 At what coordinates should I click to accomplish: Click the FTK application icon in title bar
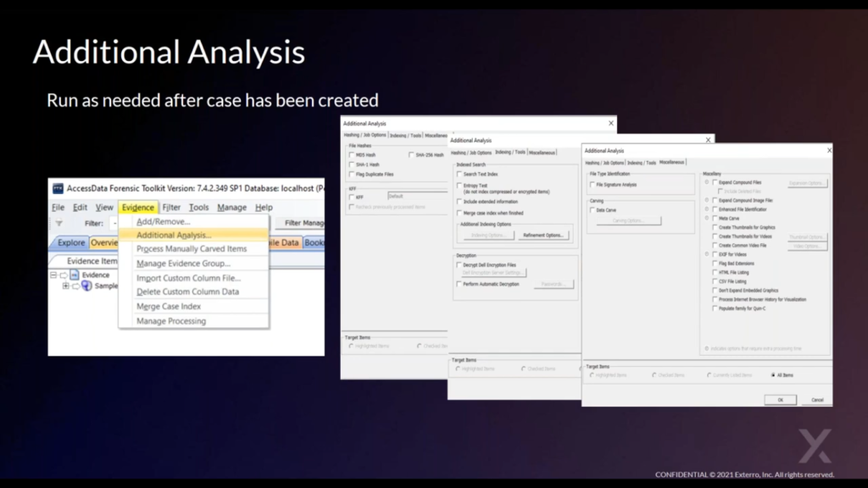pyautogui.click(x=58, y=189)
